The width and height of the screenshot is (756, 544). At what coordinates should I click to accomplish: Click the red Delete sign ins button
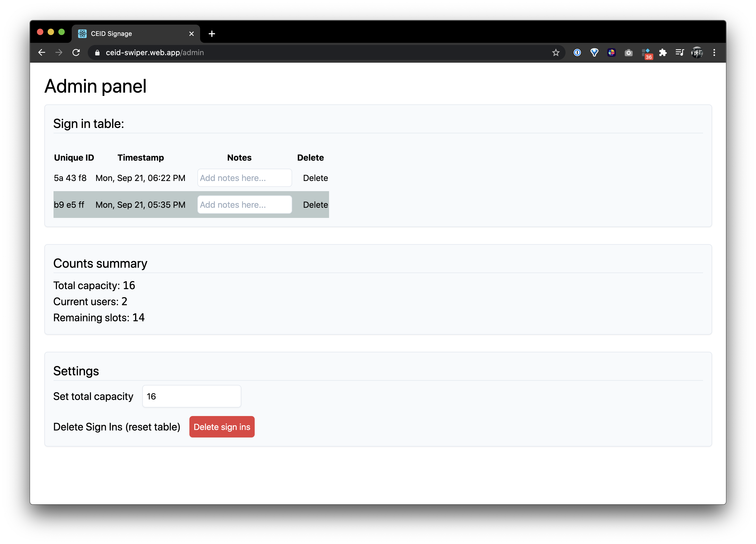coord(222,426)
